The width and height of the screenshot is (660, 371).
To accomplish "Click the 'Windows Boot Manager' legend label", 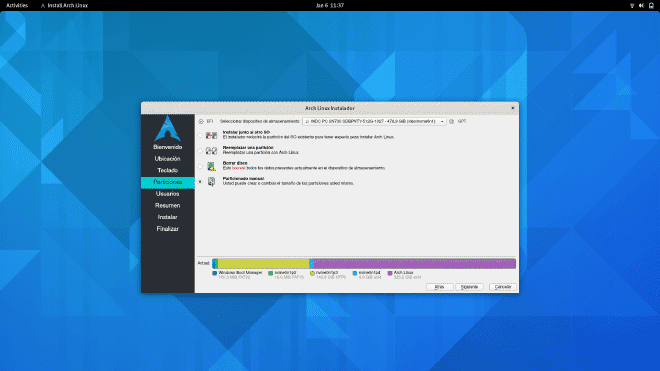I will click(x=240, y=273).
